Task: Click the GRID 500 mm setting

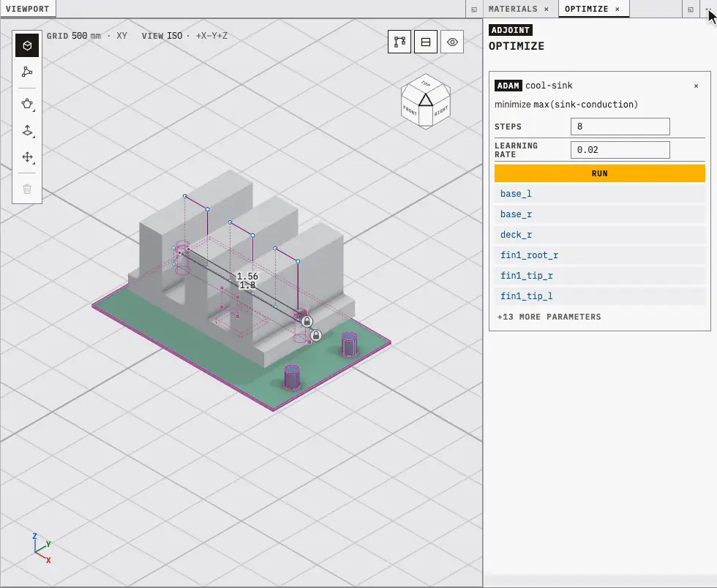Action: click(74, 36)
